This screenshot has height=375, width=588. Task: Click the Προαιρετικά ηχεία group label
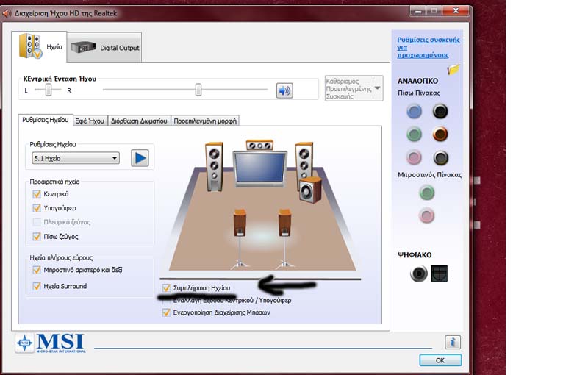click(x=54, y=182)
